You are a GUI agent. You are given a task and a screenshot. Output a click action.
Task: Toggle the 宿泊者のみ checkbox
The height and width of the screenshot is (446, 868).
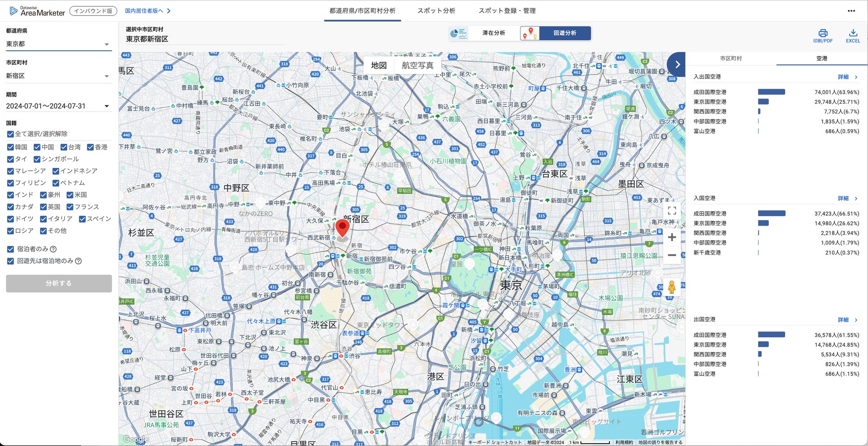coord(11,249)
